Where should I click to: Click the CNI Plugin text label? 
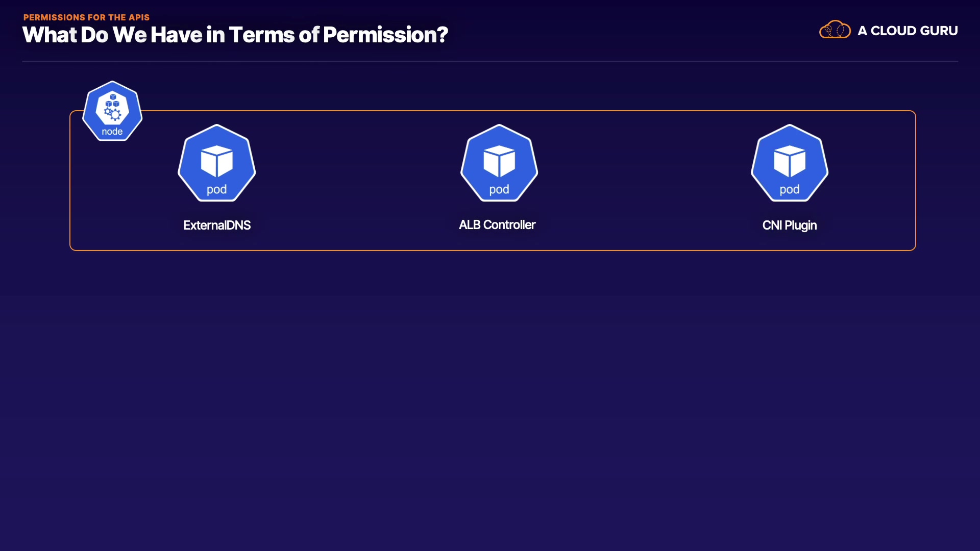[790, 225]
